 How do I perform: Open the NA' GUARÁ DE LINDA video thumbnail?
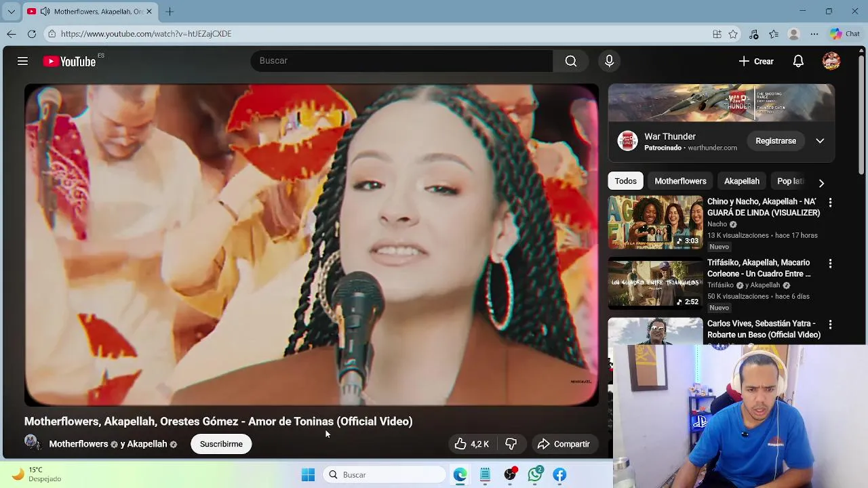click(655, 222)
